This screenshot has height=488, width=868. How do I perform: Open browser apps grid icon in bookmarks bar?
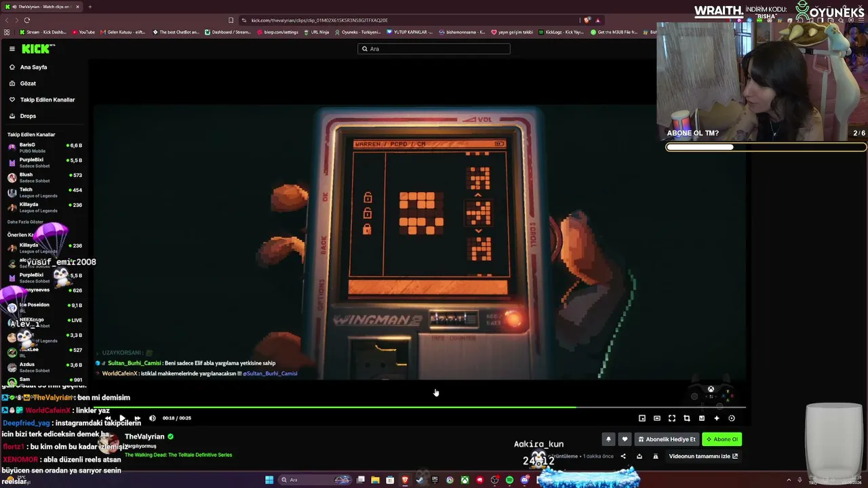click(x=7, y=32)
